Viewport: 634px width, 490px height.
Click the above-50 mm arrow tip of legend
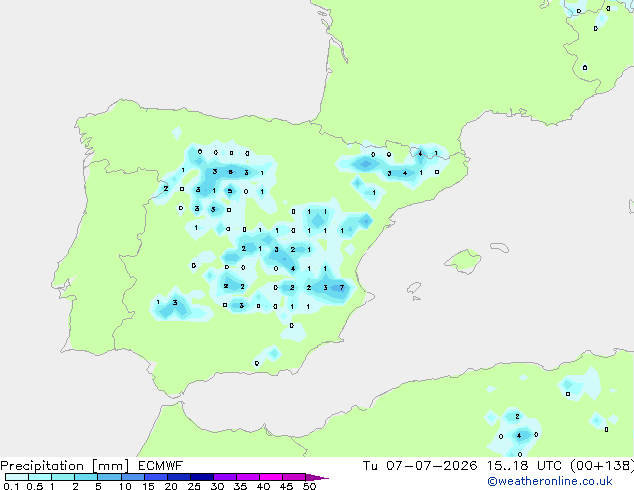tap(317, 477)
